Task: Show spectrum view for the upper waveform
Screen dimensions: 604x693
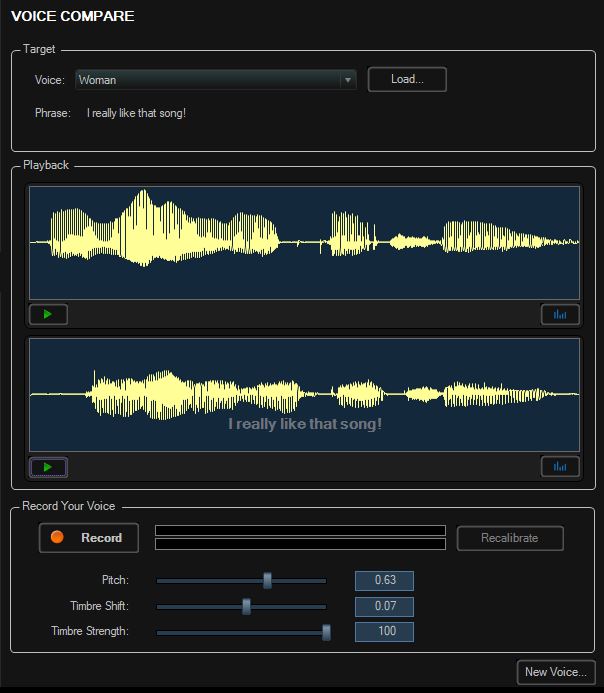Action: [560, 315]
